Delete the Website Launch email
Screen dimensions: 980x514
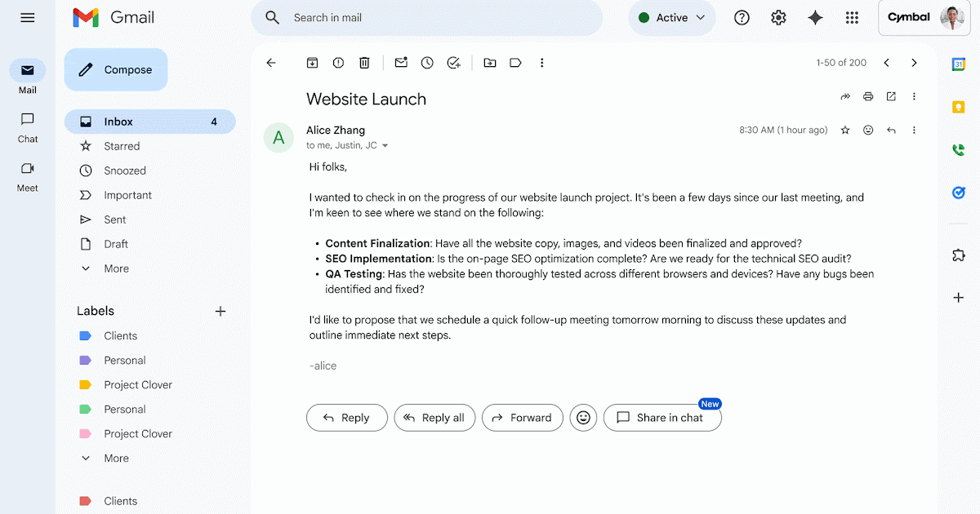(364, 63)
